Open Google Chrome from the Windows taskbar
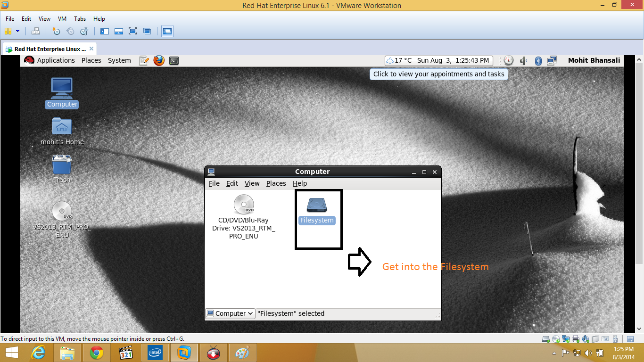The height and width of the screenshot is (362, 644). tap(97, 353)
